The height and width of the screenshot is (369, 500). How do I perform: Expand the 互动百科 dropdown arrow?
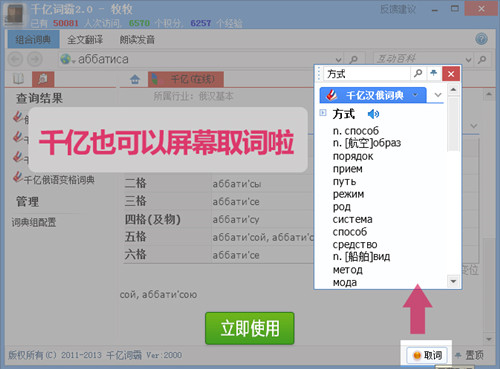468,60
